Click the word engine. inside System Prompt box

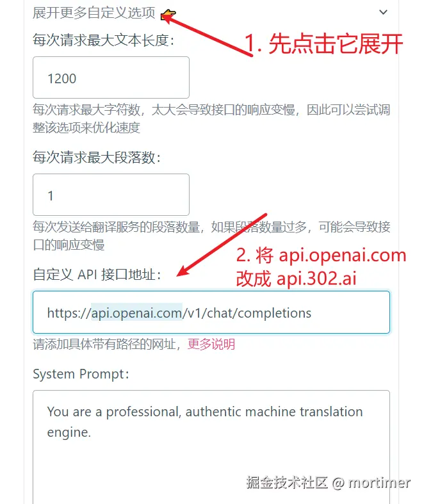coord(69,433)
